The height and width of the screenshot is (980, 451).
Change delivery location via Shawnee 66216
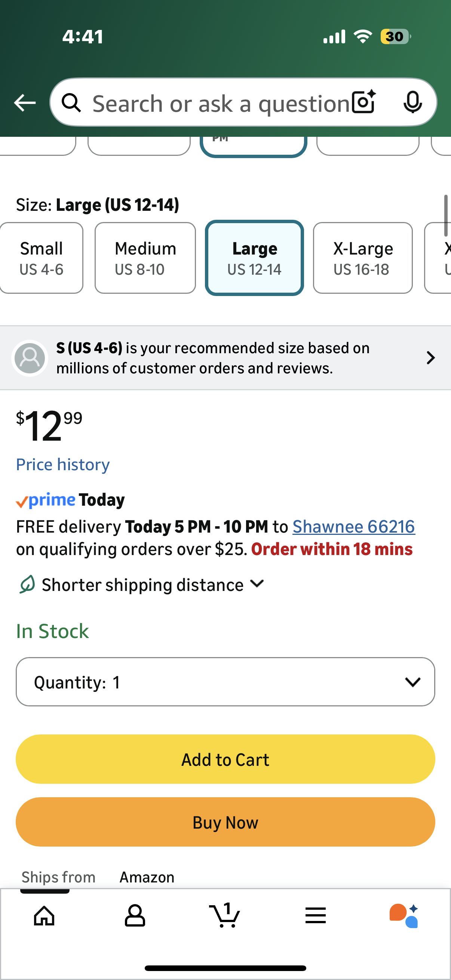click(353, 526)
